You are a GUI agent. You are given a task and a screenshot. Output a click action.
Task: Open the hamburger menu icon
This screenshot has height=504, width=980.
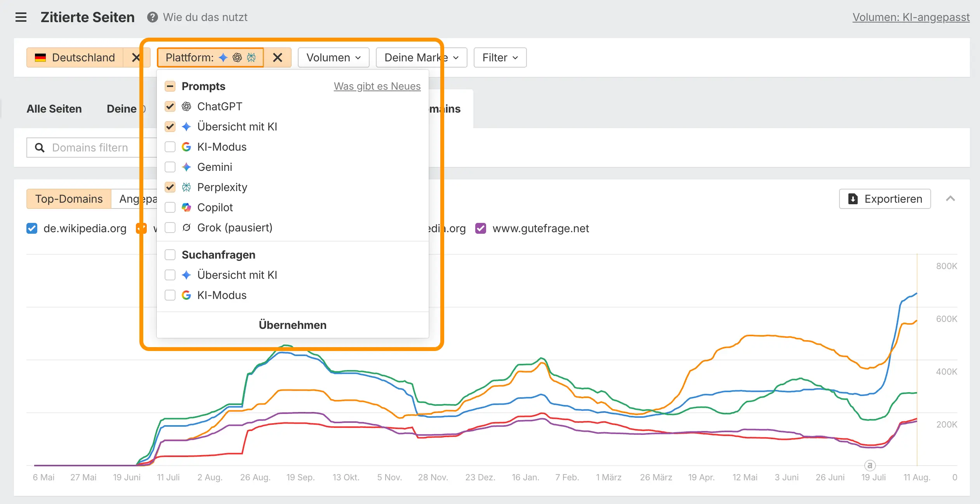point(21,17)
